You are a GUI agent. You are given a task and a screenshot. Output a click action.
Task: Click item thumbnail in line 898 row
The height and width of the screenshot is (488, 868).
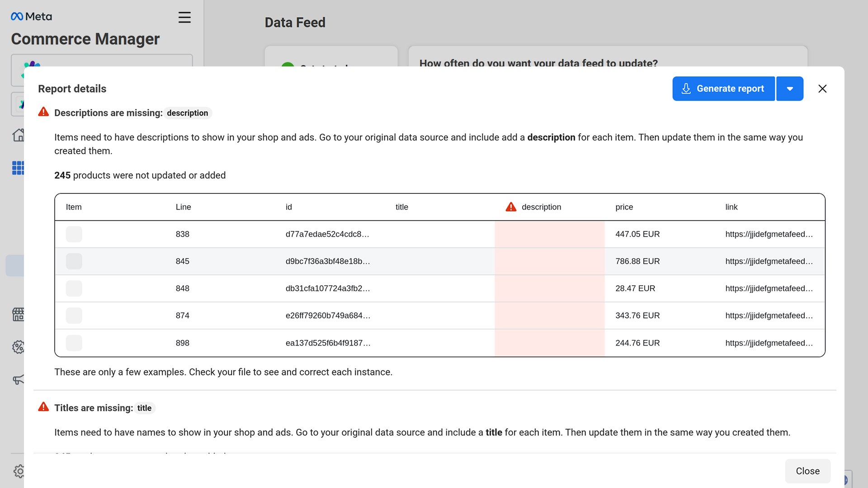tap(74, 343)
